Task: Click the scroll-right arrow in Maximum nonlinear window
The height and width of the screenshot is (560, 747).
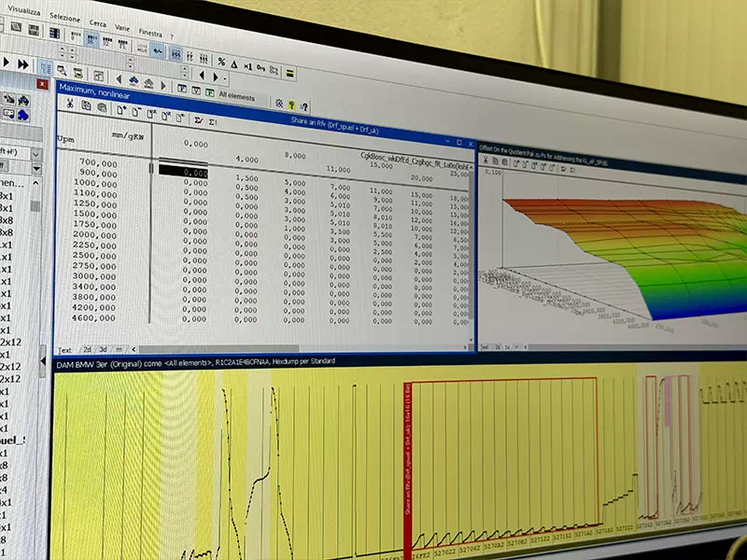Action: pyautogui.click(x=465, y=347)
